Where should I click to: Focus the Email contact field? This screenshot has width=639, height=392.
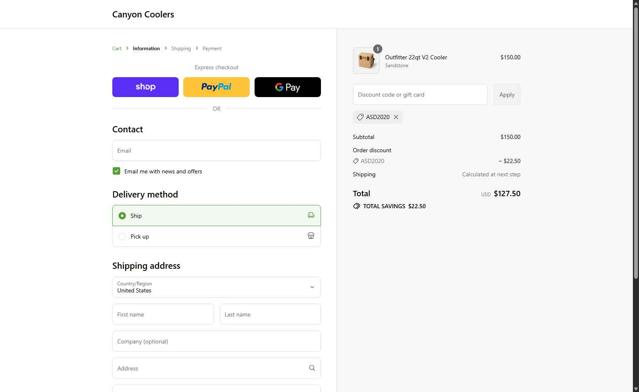216,150
